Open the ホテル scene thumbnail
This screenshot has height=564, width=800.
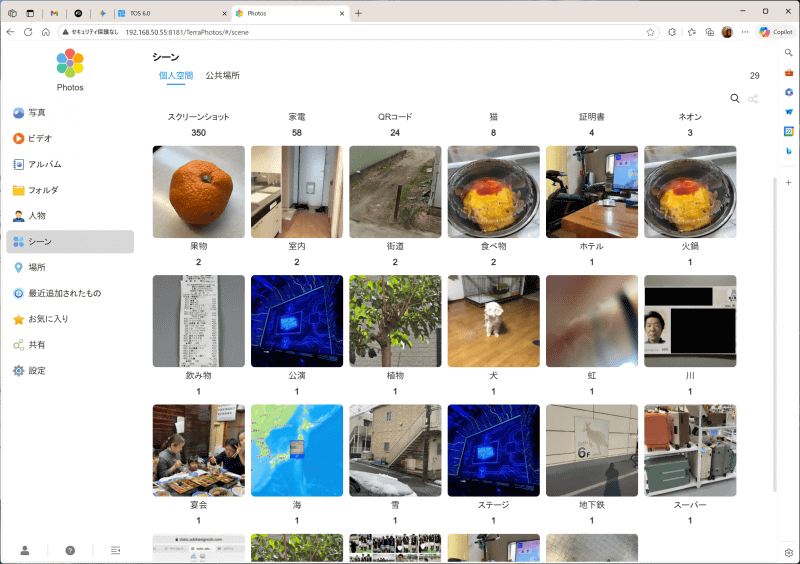(592, 192)
